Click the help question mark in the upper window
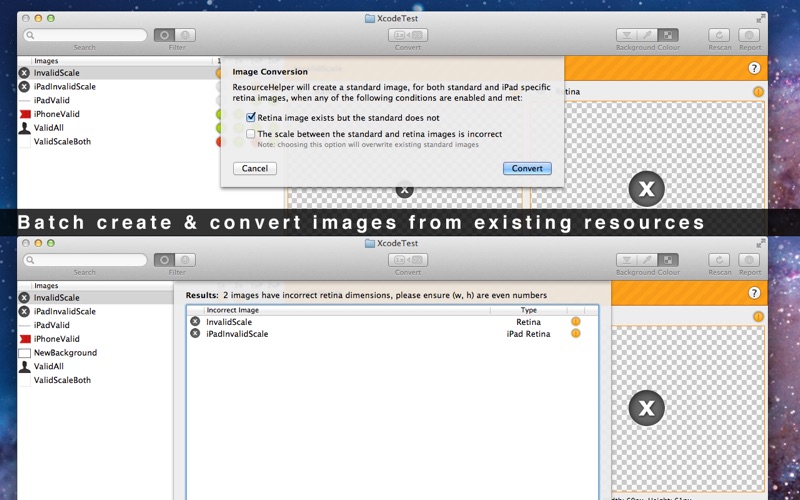The height and width of the screenshot is (500, 800). pos(754,68)
